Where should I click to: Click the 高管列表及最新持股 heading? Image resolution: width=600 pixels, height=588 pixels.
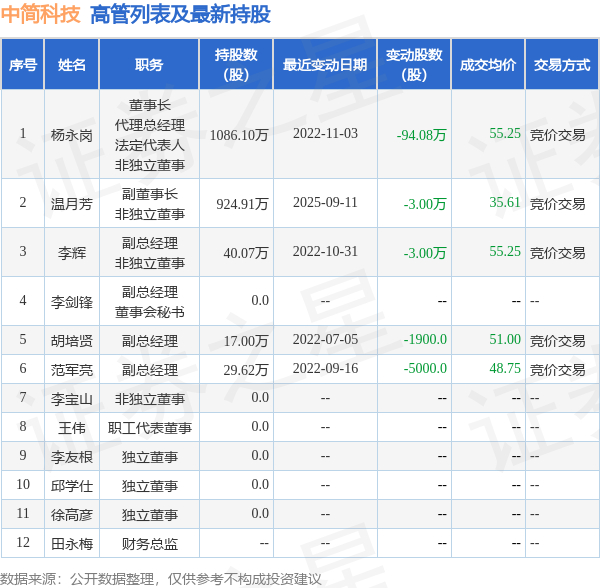click(180, 15)
